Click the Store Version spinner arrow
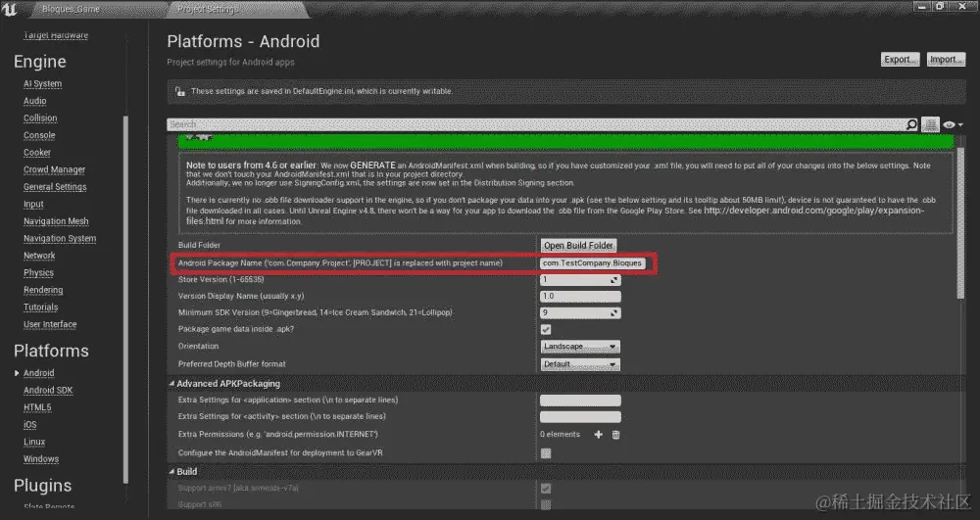The width and height of the screenshot is (980, 520). 614,280
